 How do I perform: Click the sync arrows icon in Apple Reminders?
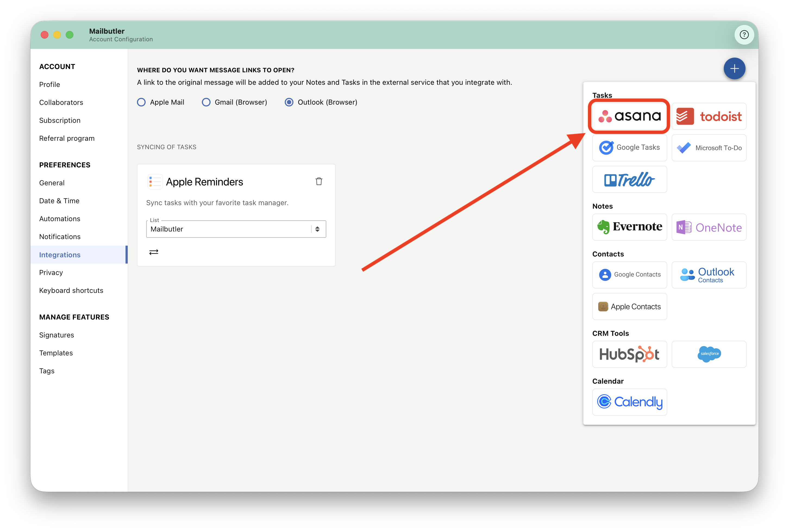pyautogui.click(x=154, y=252)
